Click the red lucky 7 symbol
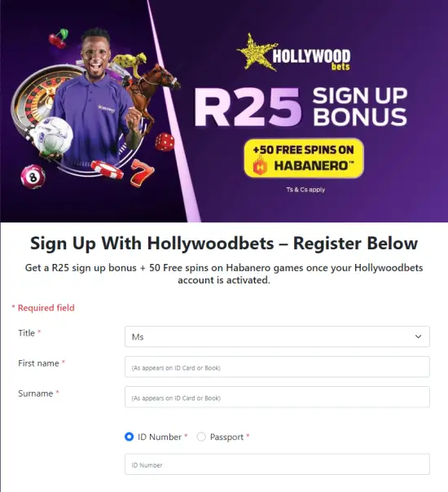Viewport: 448px width, 492px height. (142, 173)
